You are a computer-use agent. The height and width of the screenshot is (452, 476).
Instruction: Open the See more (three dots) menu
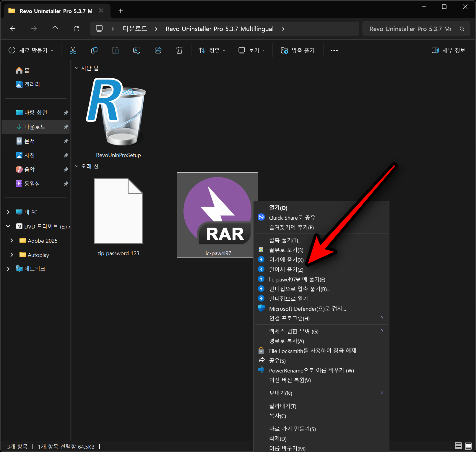click(334, 51)
